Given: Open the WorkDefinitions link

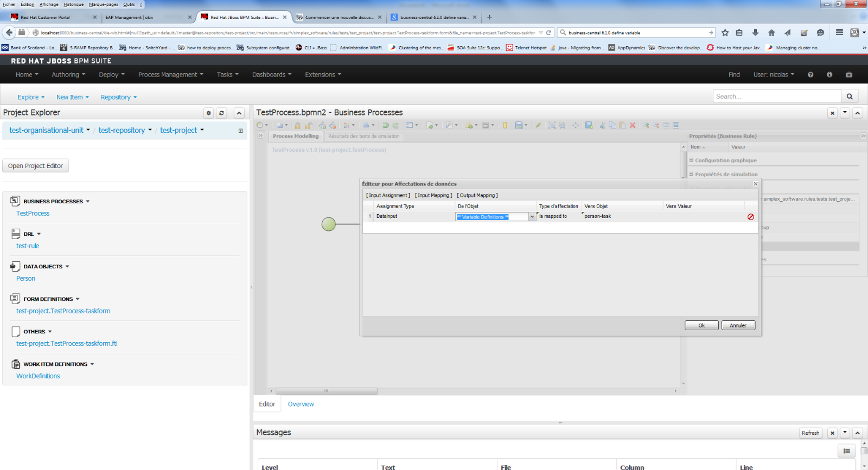Looking at the screenshot, I should [x=38, y=376].
